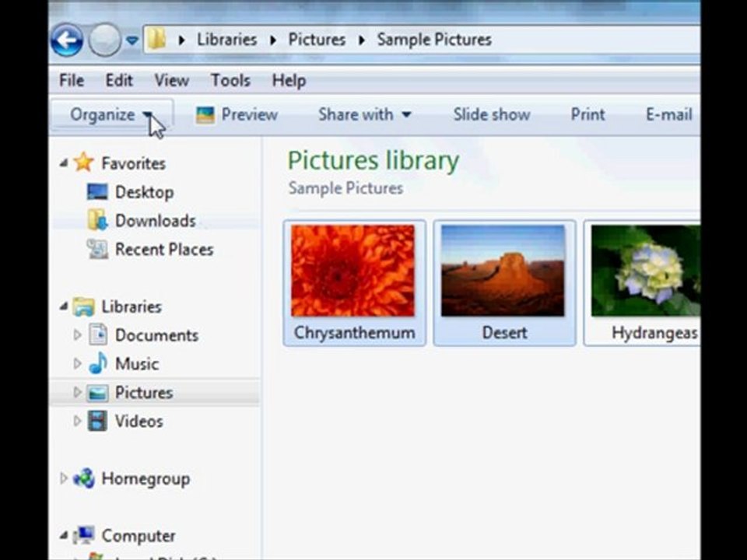
Task: Click the Desktop monitor icon
Action: (x=97, y=192)
